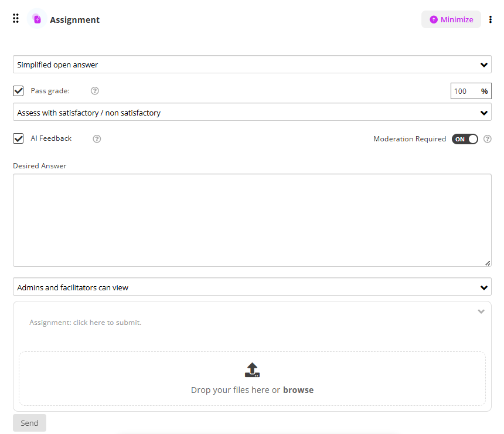Open the Simplified open answer dropdown
The image size is (504, 434).
coord(252,65)
